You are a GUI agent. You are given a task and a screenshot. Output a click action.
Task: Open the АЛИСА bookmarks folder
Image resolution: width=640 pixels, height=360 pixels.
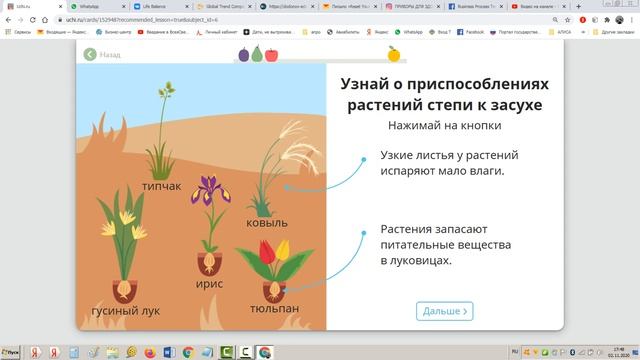pos(560,32)
